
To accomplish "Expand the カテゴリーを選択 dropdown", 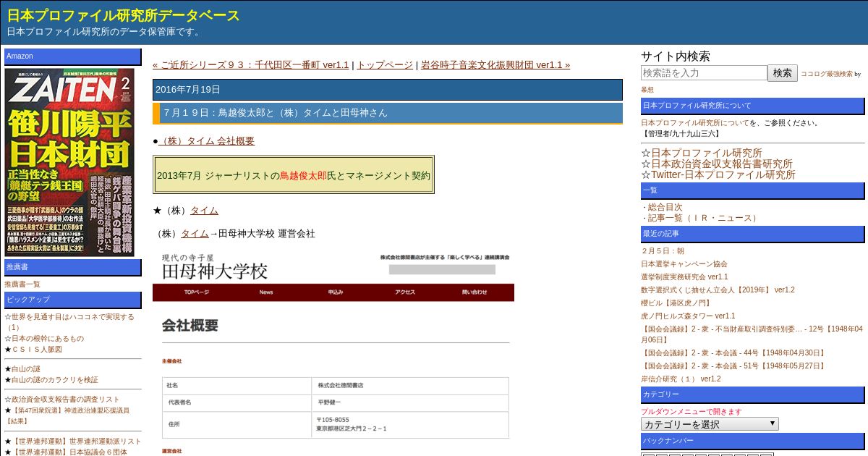I will 710,424.
